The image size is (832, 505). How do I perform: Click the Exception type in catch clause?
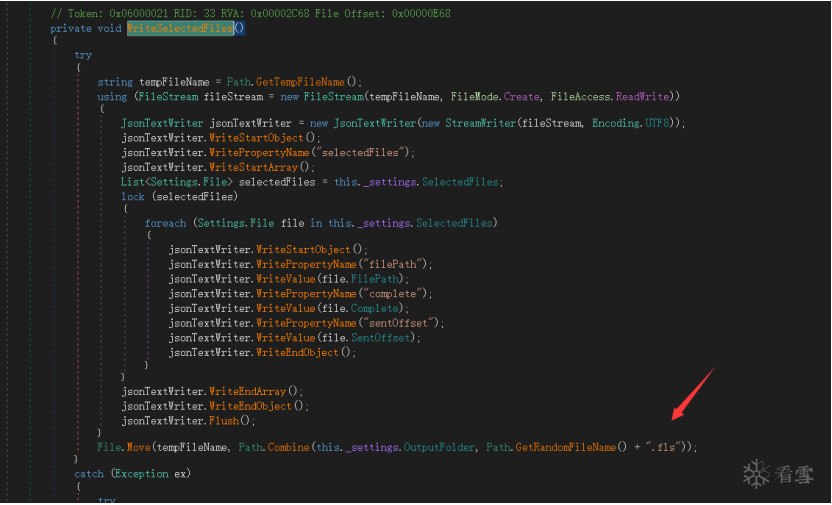point(142,474)
